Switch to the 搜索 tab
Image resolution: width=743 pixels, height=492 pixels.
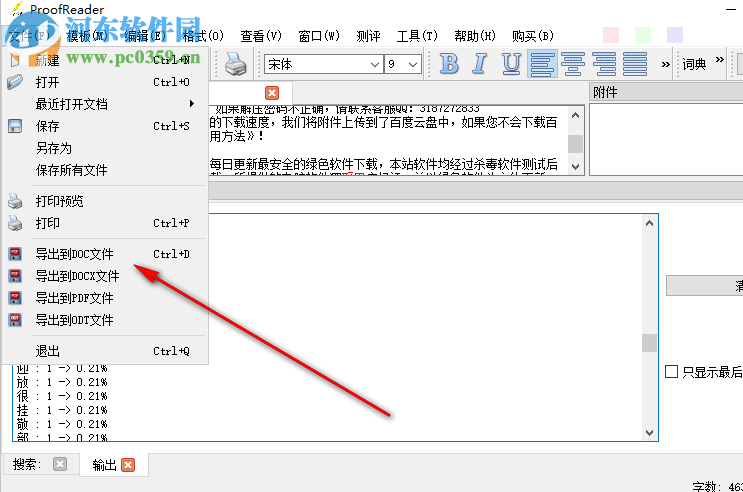point(27,465)
